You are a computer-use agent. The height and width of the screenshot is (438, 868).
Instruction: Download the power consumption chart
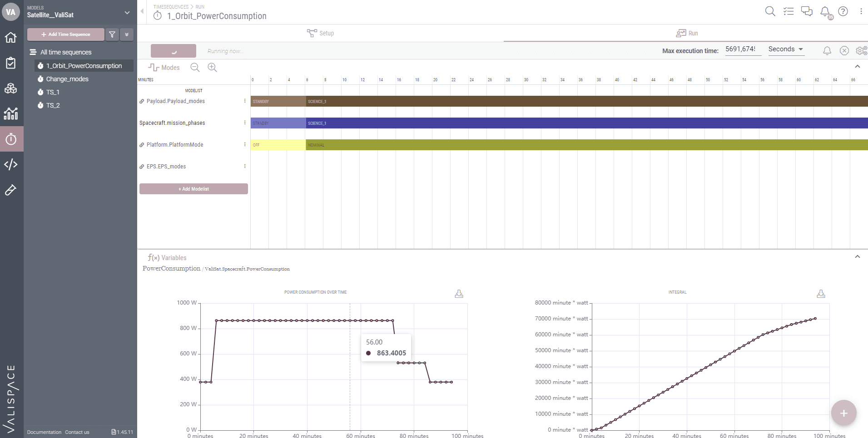459,294
